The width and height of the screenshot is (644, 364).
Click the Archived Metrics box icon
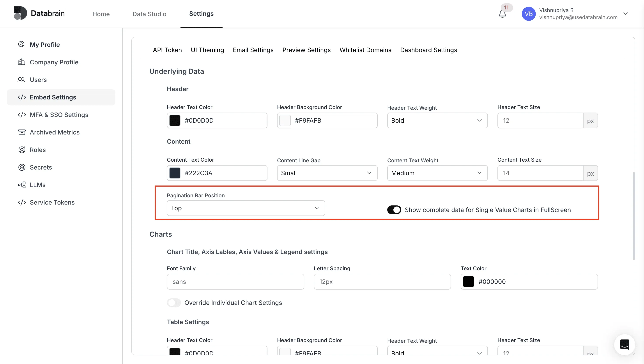click(22, 132)
